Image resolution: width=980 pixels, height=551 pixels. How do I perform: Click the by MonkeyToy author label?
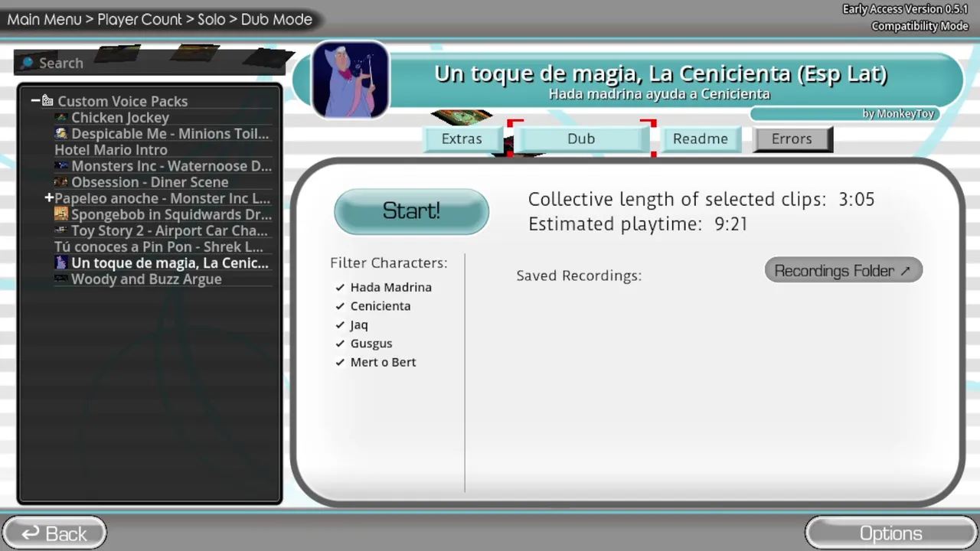(x=898, y=113)
